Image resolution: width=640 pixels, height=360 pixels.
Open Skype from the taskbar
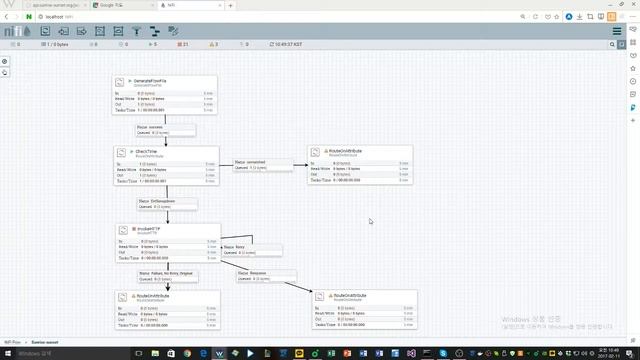443,353
